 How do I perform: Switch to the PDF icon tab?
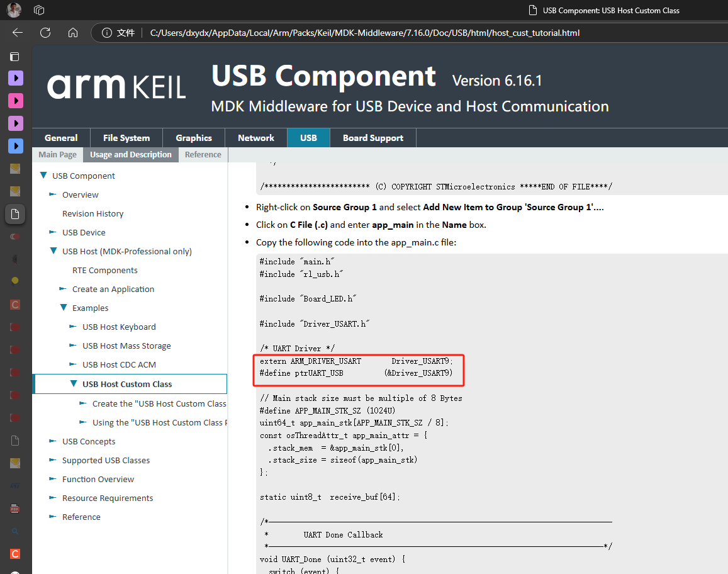[15, 509]
